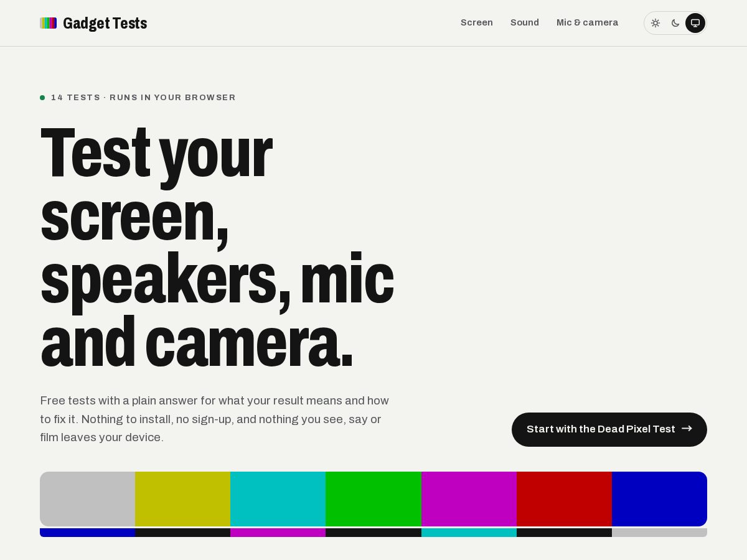Click the green color bar
The image size is (747, 560).
[x=374, y=499]
